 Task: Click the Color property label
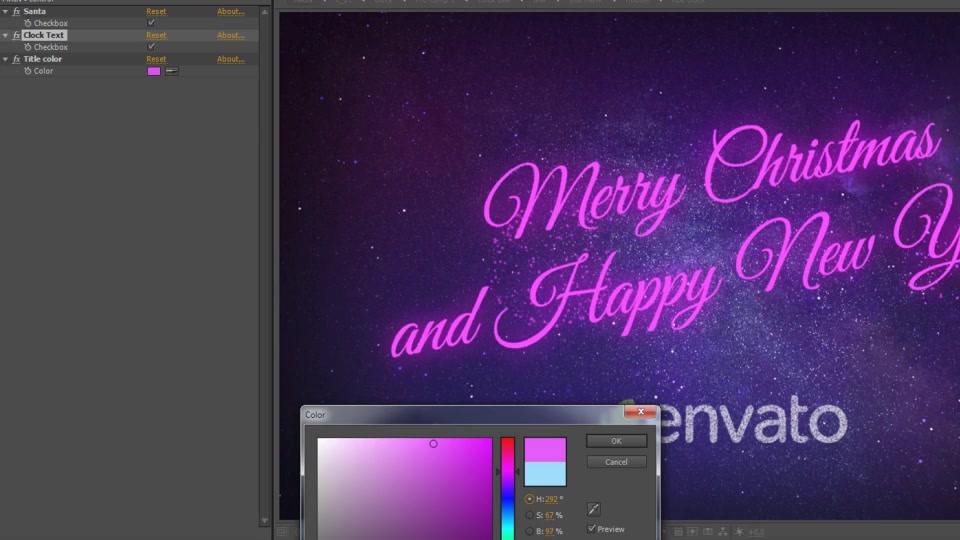[43, 71]
